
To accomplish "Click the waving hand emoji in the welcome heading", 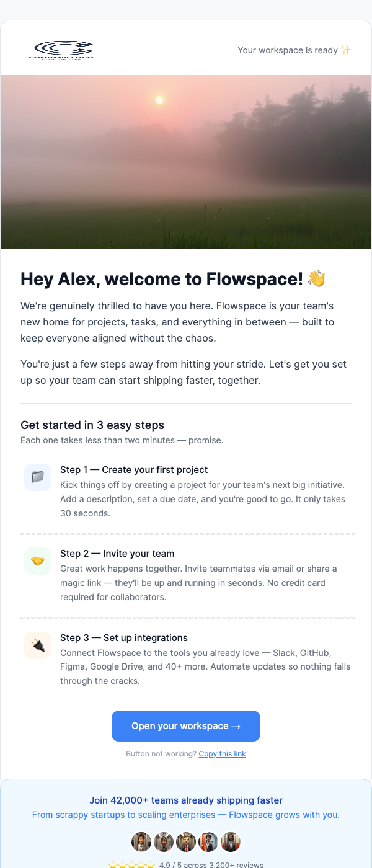I will pyautogui.click(x=317, y=279).
